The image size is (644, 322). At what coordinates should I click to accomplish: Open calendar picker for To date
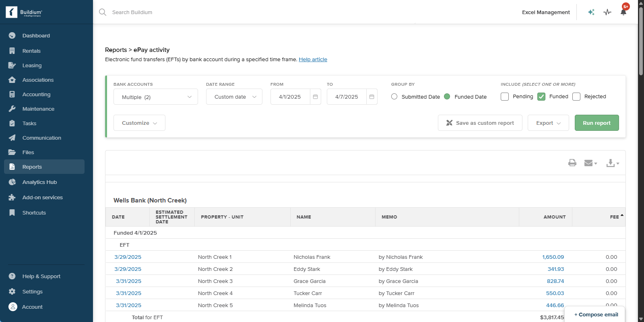[x=372, y=97]
